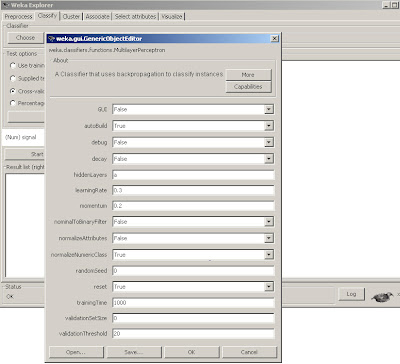Viewport: 400px width, 364px height.
Task: Click the learningRate input field
Action: click(193, 190)
